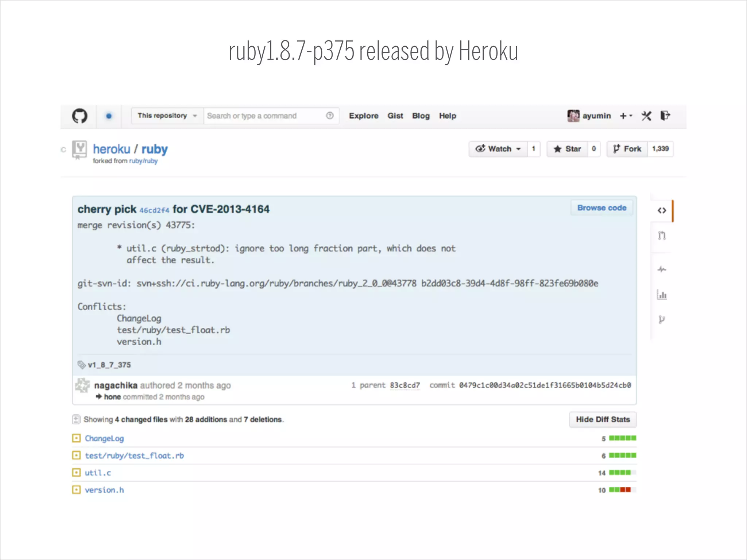Click the nagachika author avatar
The image size is (747, 560).
[82, 385]
